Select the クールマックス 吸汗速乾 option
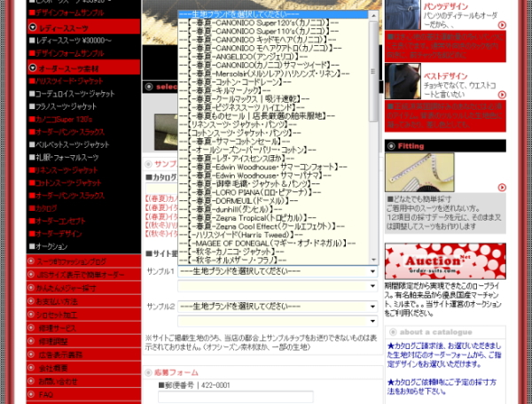Screen dimensions: 532x404 pos(273,98)
